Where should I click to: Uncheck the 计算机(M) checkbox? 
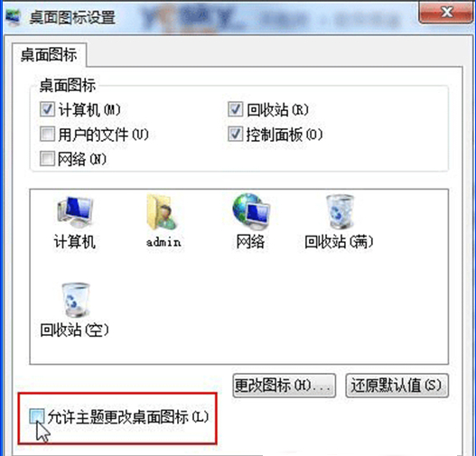point(47,109)
